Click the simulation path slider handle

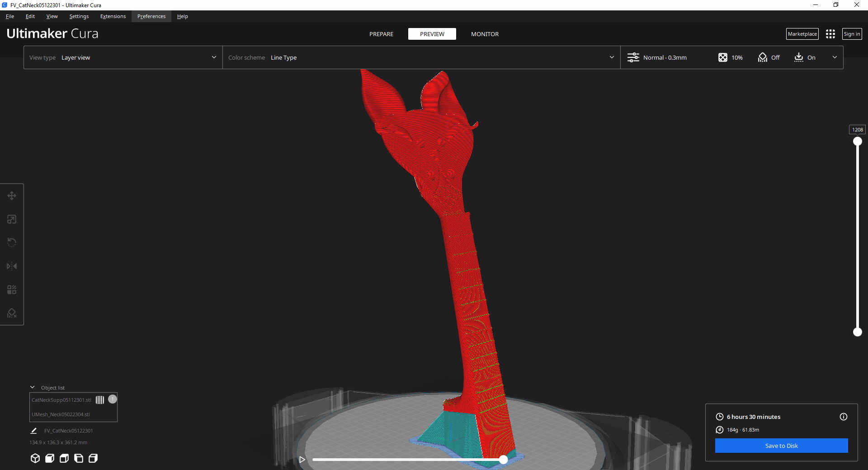pyautogui.click(x=503, y=460)
